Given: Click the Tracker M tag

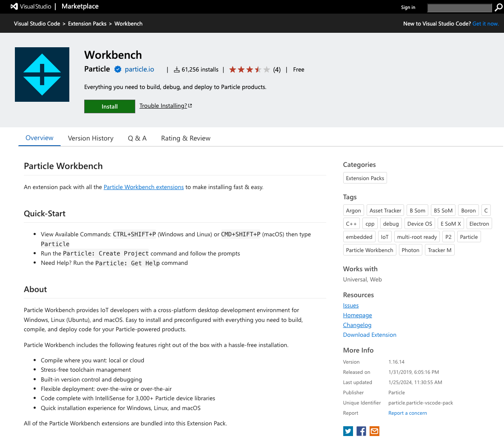Looking at the screenshot, I should [x=439, y=250].
